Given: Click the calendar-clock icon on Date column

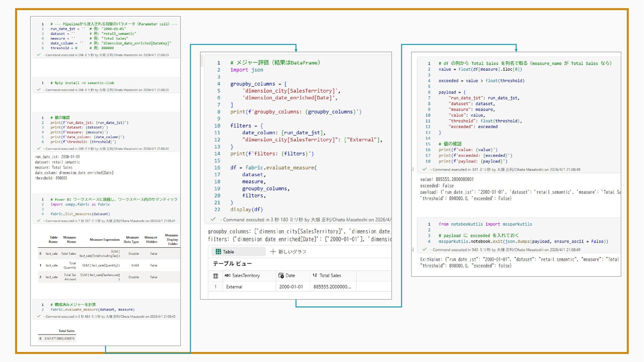Looking at the screenshot, I should (x=281, y=276).
